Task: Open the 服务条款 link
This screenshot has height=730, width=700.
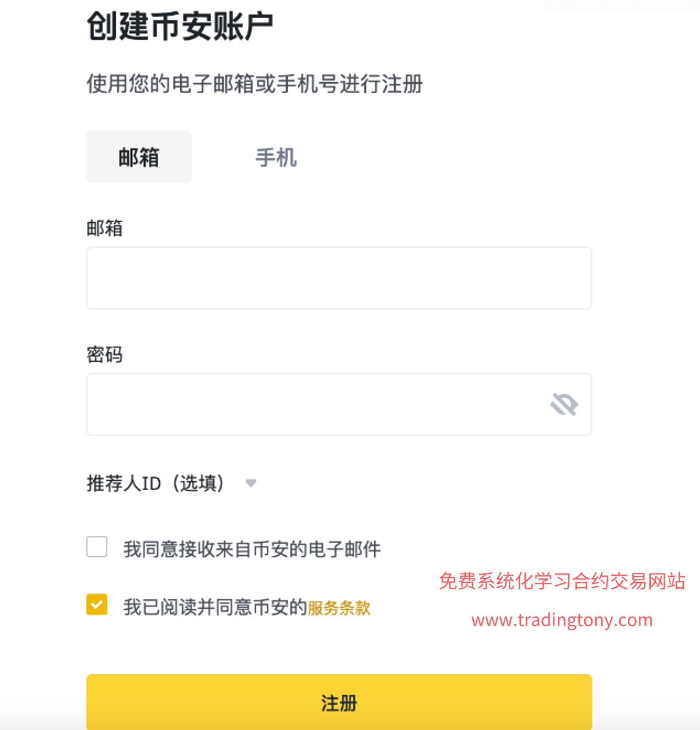Action: point(339,608)
